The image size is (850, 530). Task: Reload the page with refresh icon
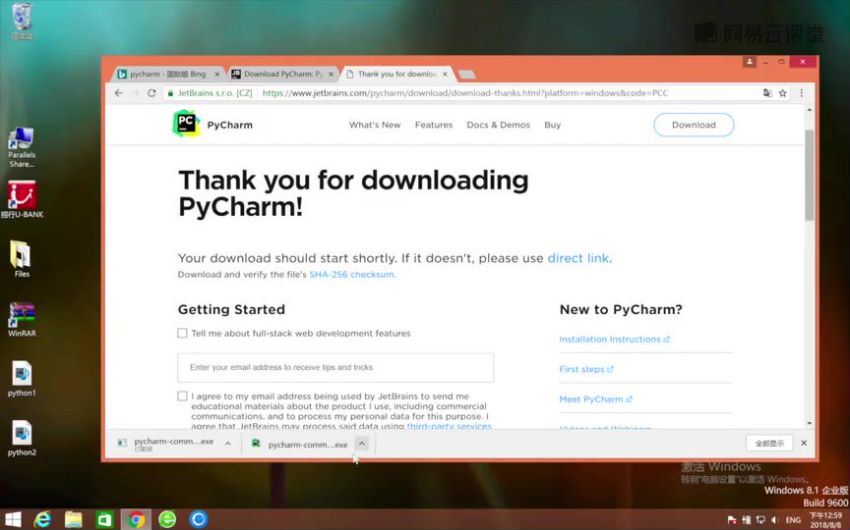click(152, 93)
